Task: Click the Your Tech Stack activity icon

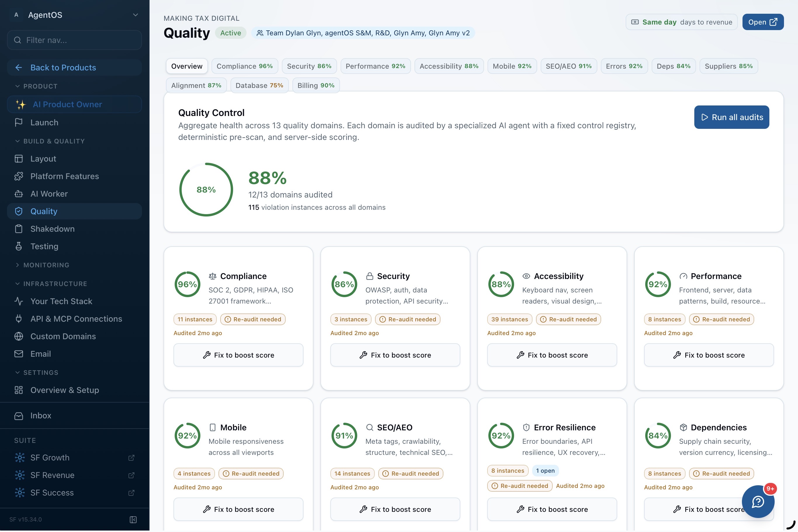Action: [19, 301]
